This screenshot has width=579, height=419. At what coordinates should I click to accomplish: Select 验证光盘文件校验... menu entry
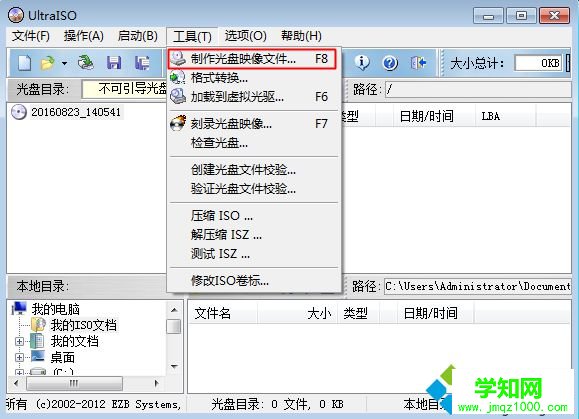click(x=254, y=189)
